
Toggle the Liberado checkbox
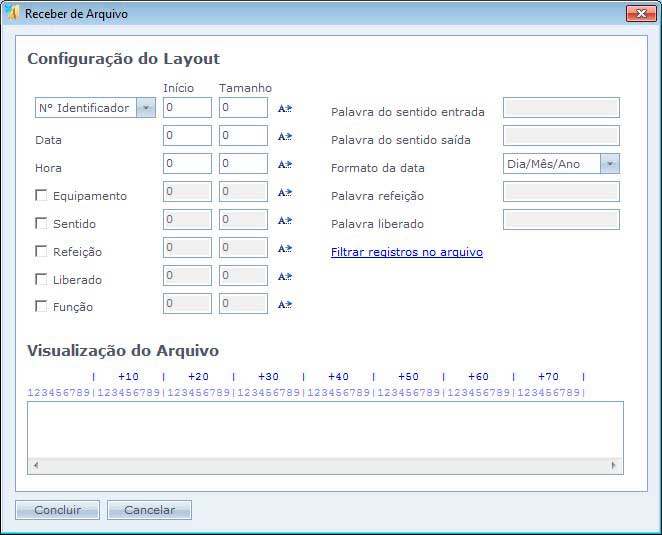pyautogui.click(x=41, y=279)
